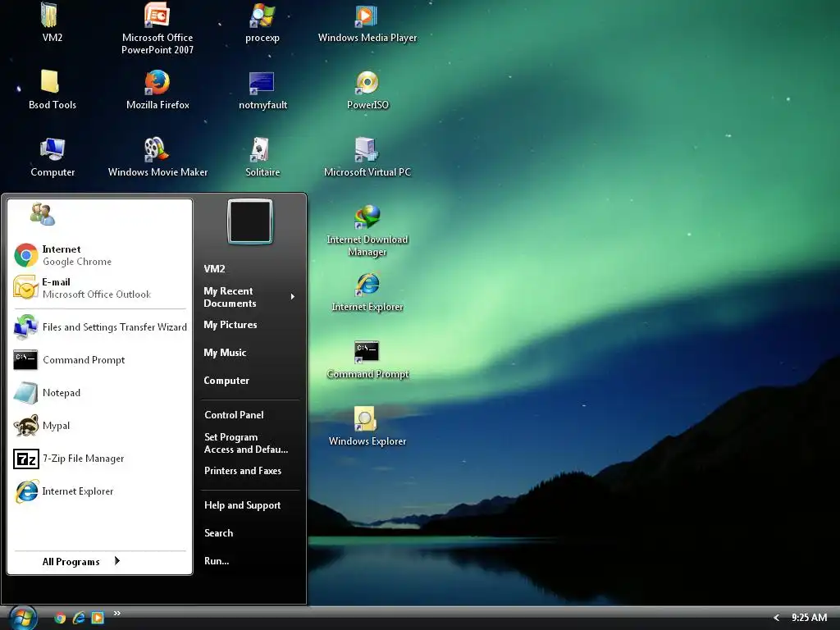This screenshot has height=630, width=840.
Task: Expand My Recent Documents submenu
Action: pos(249,297)
